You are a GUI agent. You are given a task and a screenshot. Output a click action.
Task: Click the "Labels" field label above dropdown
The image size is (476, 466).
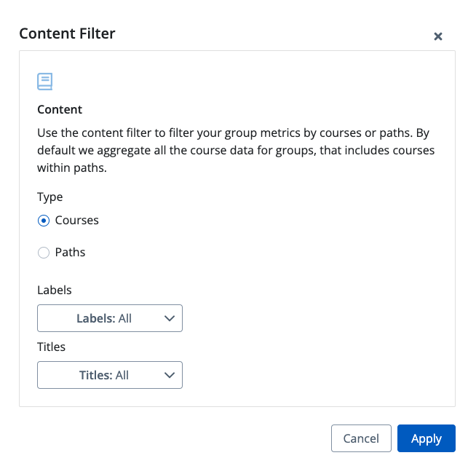click(55, 290)
